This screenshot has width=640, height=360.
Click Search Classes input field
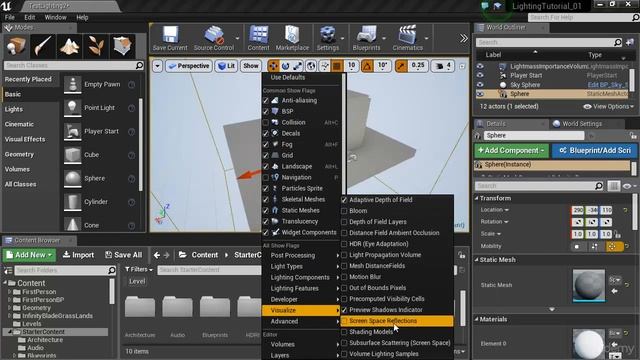click(x=73, y=65)
